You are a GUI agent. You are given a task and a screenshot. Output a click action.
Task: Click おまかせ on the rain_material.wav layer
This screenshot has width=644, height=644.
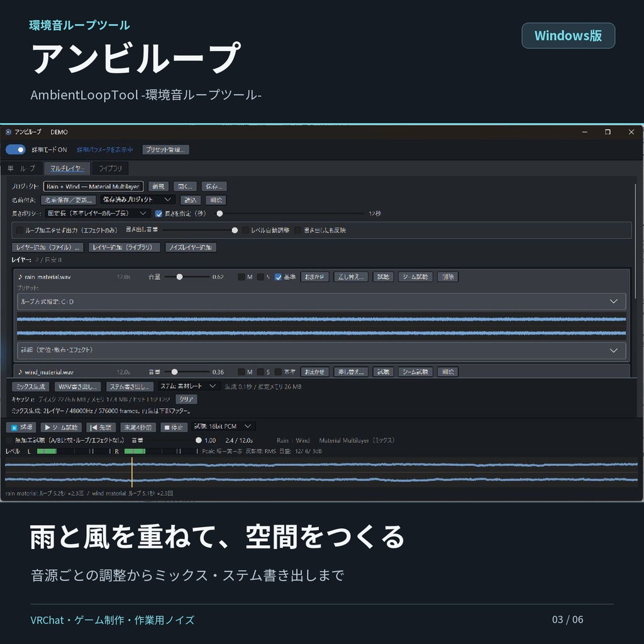[314, 277]
